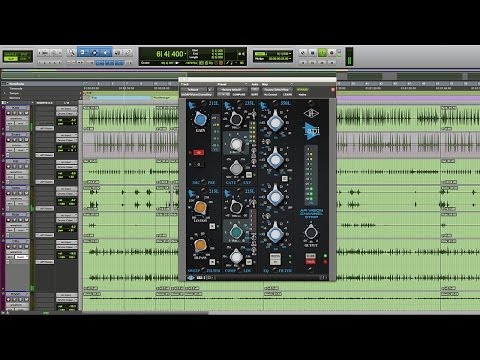480x360 pixels.
Task: Toggle input monitoring on the first track
Action: pos(15,113)
